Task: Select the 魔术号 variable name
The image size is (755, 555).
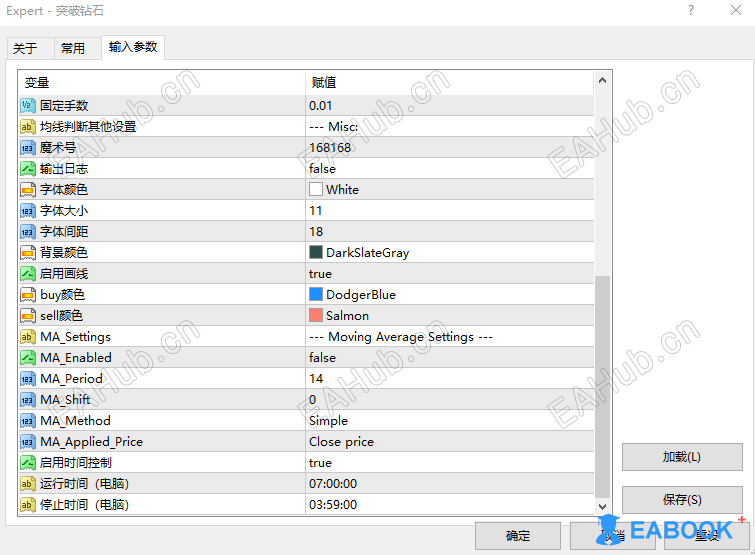Action: [x=58, y=148]
